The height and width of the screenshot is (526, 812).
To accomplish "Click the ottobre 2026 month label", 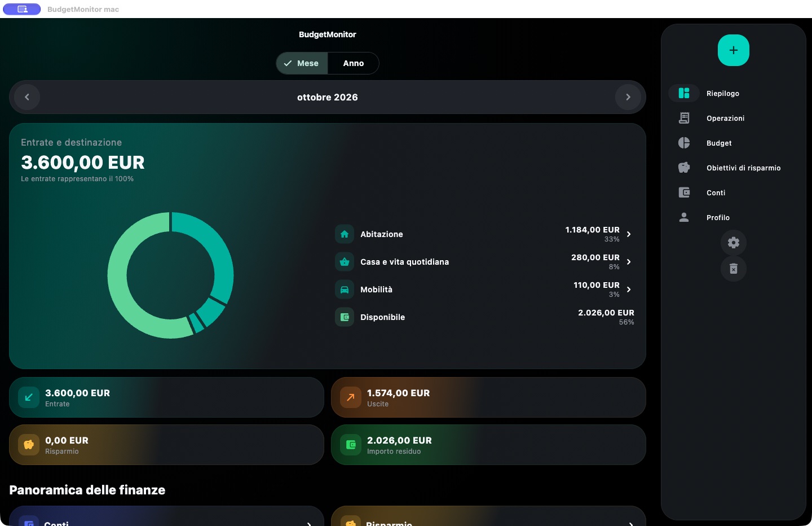I will 328,97.
